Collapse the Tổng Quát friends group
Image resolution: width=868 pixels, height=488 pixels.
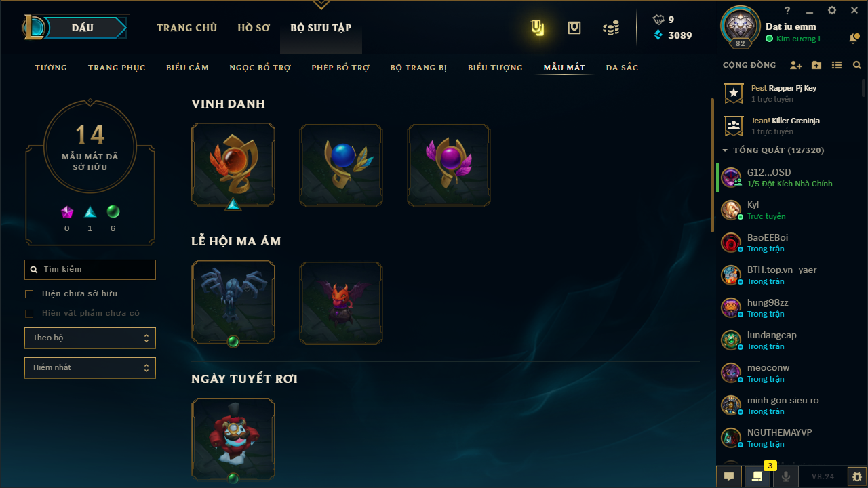pos(725,150)
